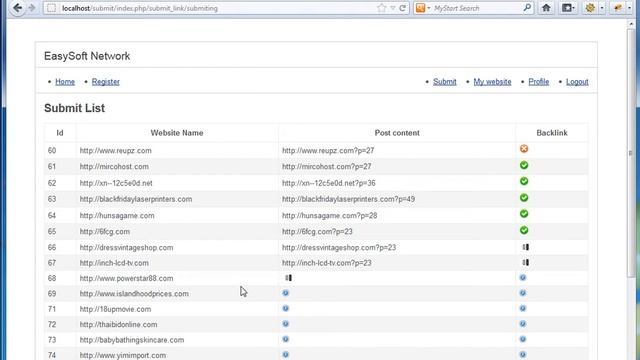
Task: Select website name http://www.yimimport.com
Action: [122, 356]
